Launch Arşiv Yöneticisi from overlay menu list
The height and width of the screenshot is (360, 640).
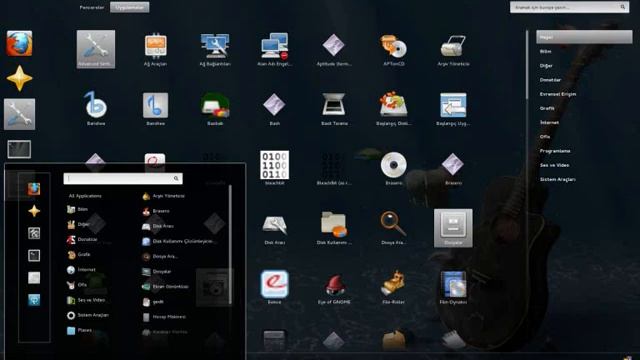(x=163, y=196)
